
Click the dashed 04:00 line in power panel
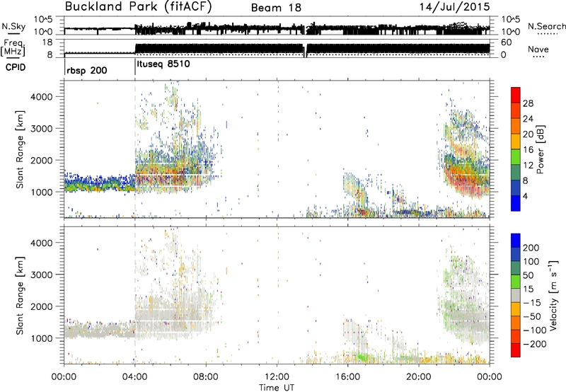coord(135,149)
